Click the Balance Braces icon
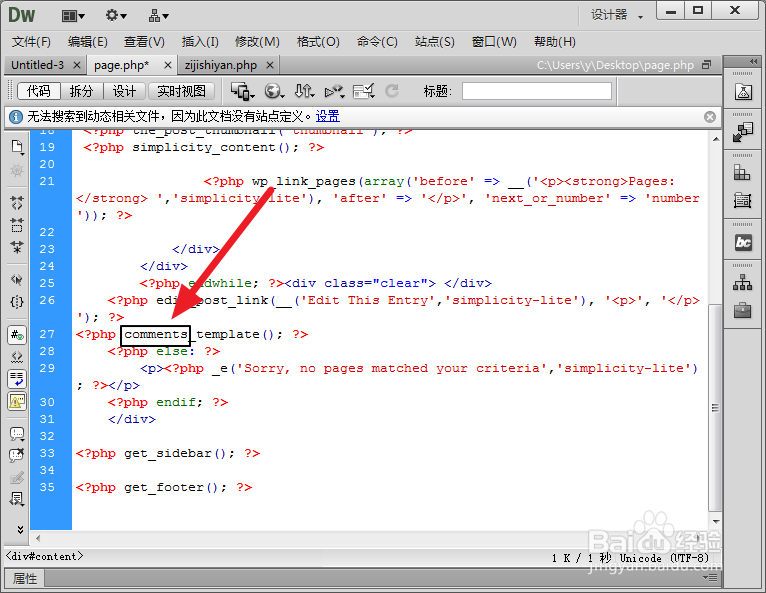 [17, 302]
